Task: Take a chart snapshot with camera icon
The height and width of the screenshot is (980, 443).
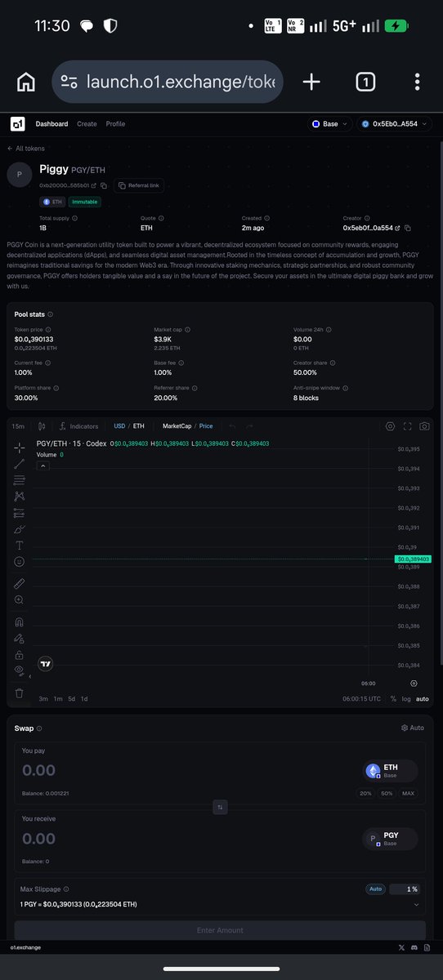Action: tap(424, 426)
